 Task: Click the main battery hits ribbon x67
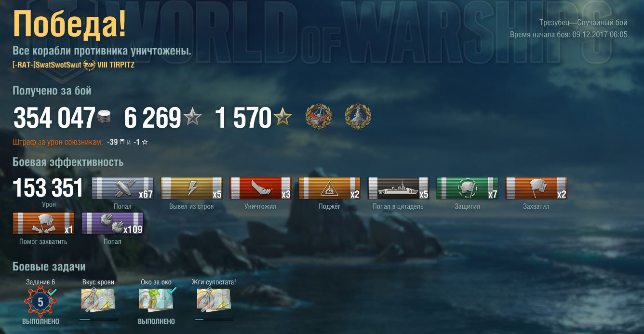click(x=122, y=188)
